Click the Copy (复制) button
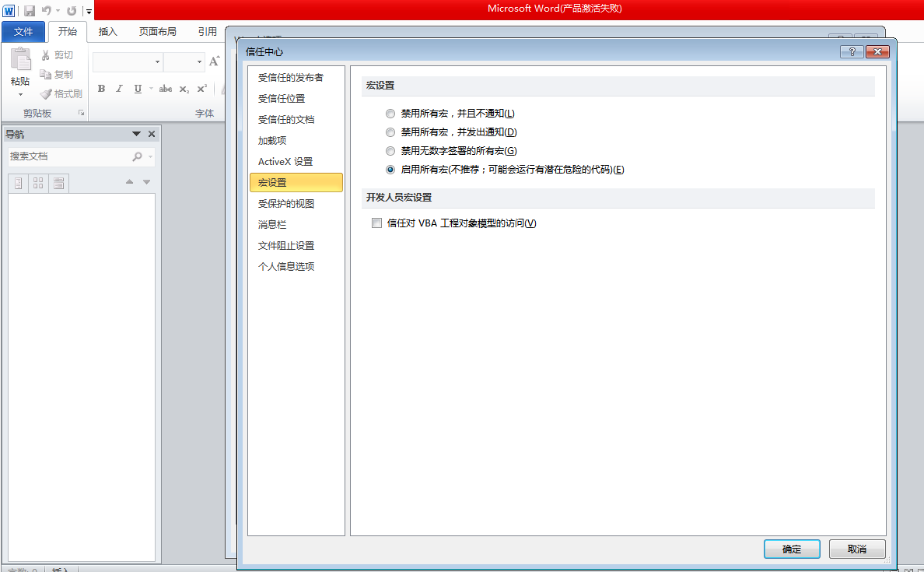Image resolution: width=924 pixels, height=572 pixels. [x=57, y=74]
